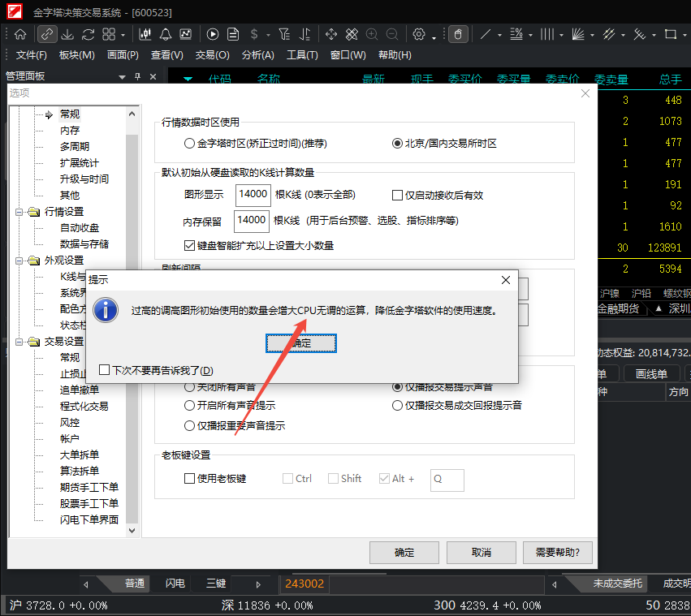The width and height of the screenshot is (691, 616).
Task: Click the link chain toolbar icon
Action: (47, 34)
